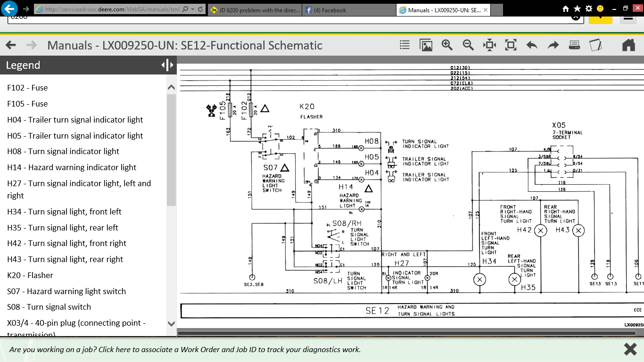Click the manual viewer back arrow
The image size is (644, 362).
10,45
